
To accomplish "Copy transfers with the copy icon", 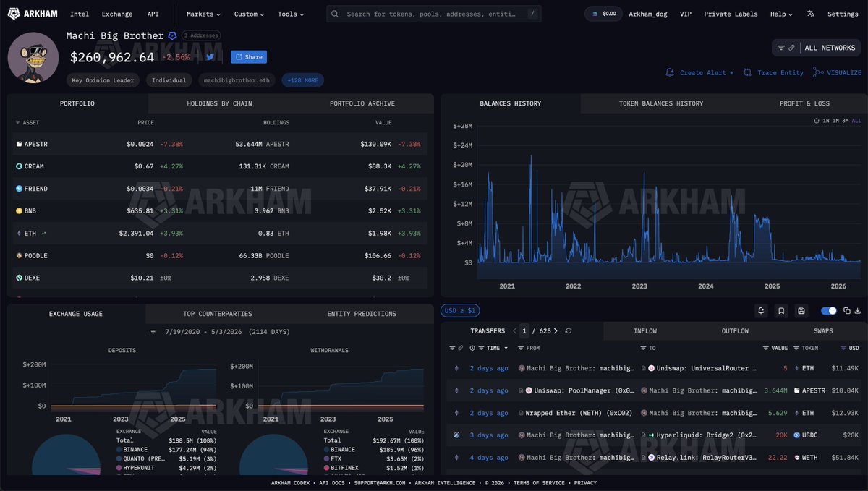I will (x=846, y=311).
